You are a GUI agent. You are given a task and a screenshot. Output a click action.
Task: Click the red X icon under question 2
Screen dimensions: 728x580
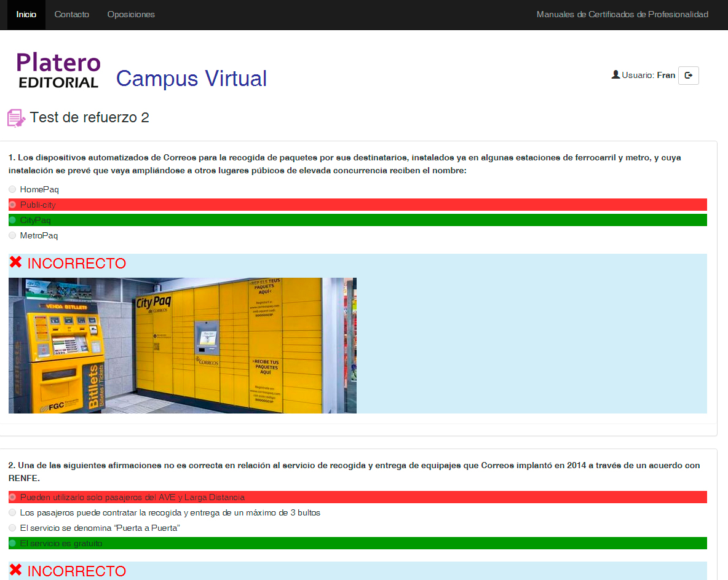click(16, 570)
